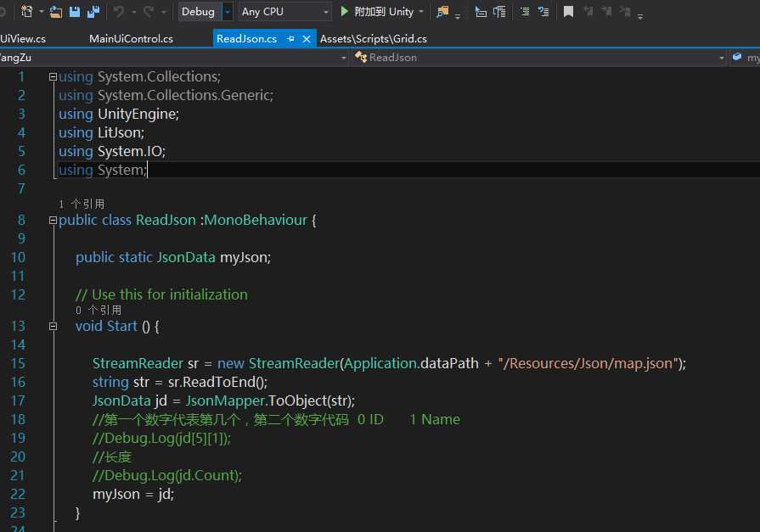Click the New Project toolbar icon

pos(26,11)
